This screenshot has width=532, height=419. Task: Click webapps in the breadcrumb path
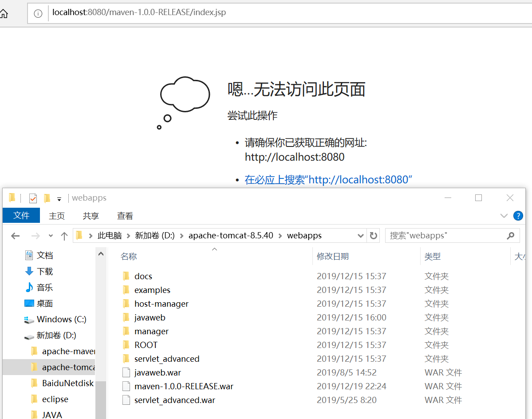click(304, 235)
